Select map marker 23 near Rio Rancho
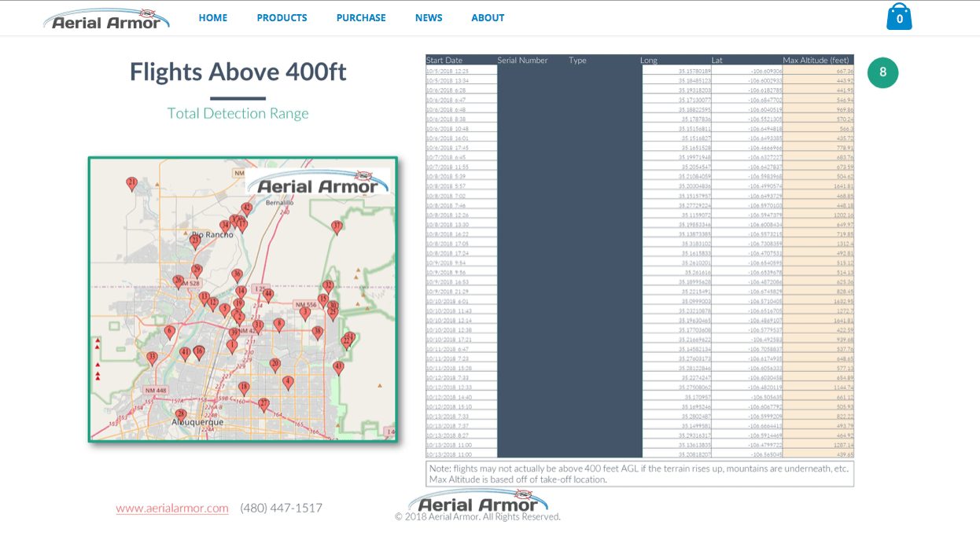The width and height of the screenshot is (980, 540). [x=195, y=241]
